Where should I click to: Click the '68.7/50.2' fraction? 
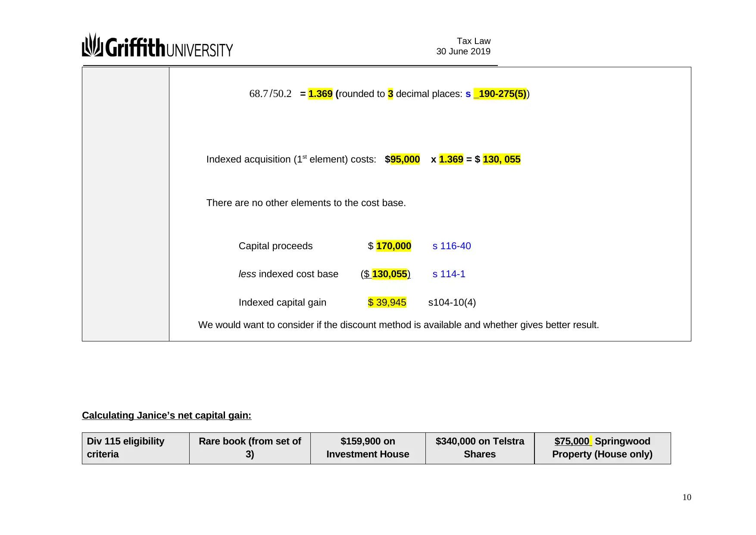[270, 94]
